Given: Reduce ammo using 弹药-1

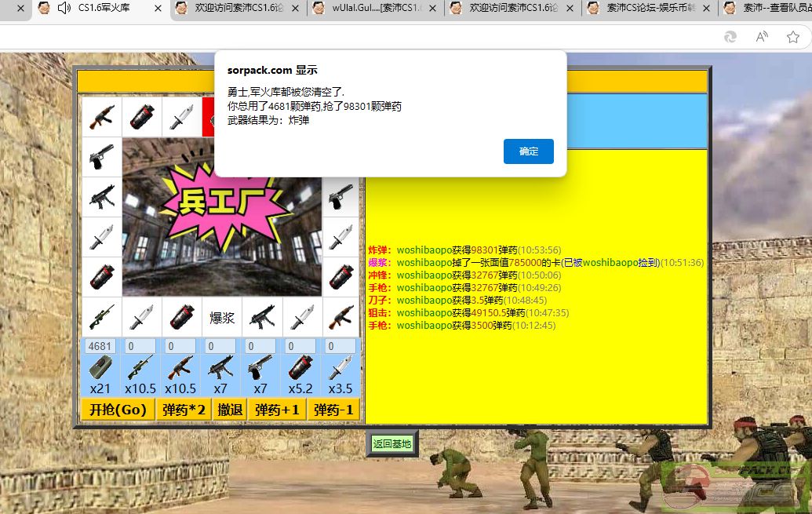Looking at the screenshot, I should point(333,410).
